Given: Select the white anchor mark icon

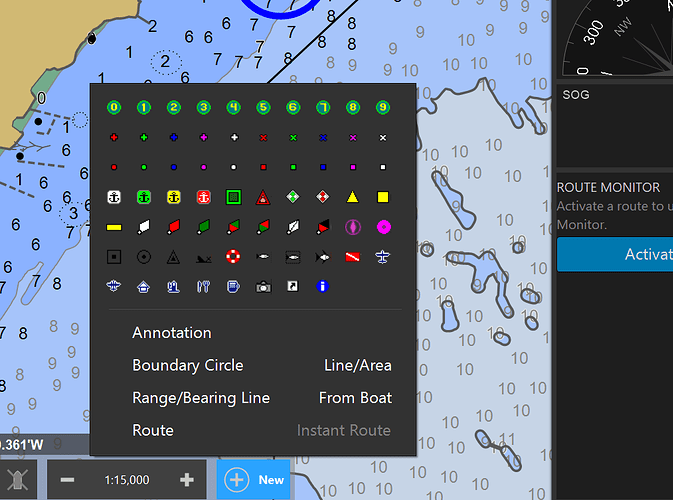Looking at the screenshot, I should [114, 197].
